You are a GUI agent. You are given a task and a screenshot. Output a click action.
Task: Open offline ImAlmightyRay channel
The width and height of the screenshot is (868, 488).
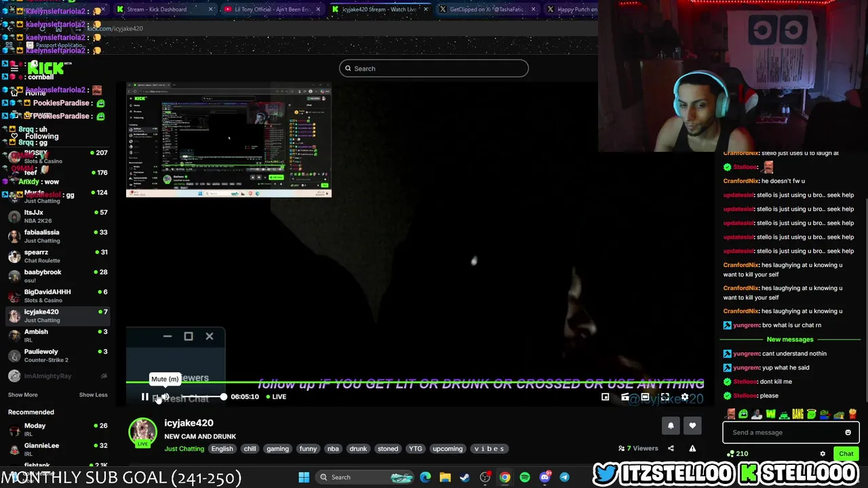click(x=57, y=376)
